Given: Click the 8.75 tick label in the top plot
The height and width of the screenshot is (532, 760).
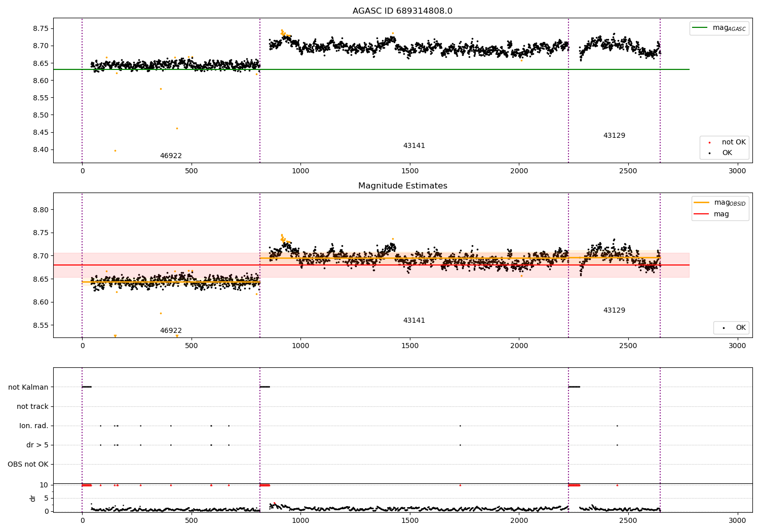Looking at the screenshot, I should [x=41, y=29].
